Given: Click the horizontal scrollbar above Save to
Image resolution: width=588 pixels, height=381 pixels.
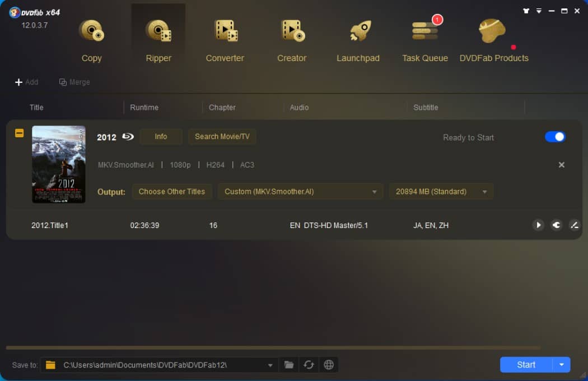Looking at the screenshot, I should coord(273,348).
